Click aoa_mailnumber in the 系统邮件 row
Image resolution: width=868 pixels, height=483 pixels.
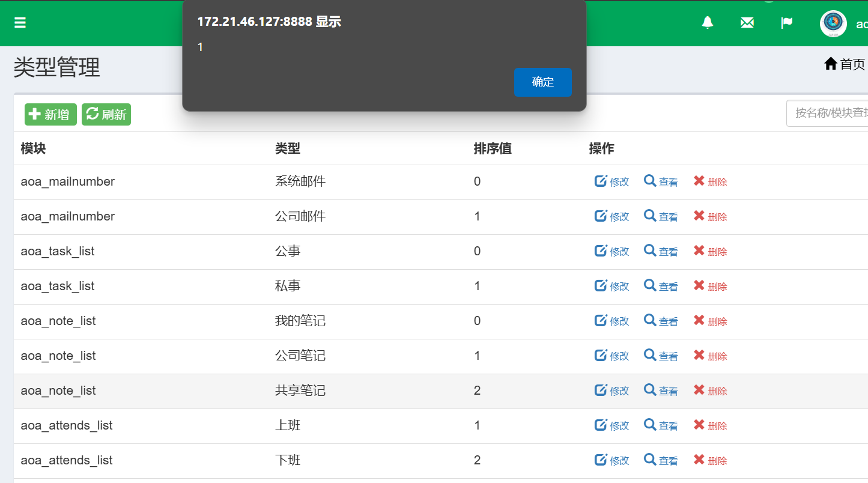click(68, 181)
